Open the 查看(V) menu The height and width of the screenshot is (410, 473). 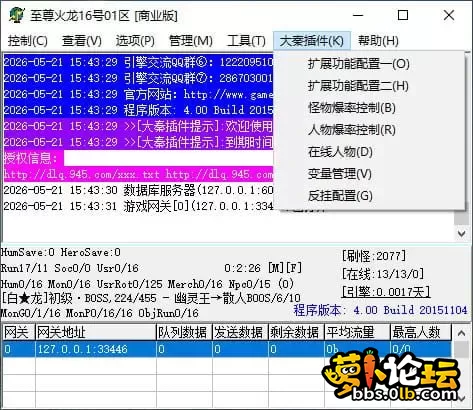(82, 41)
